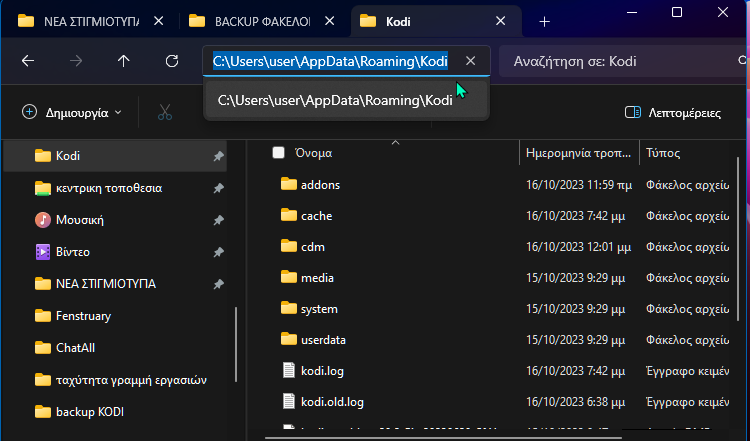Viewport: 750px width, 441px height.
Task: Focus the search box 'Αναζήτηση σε: Kodi'
Action: tap(622, 61)
